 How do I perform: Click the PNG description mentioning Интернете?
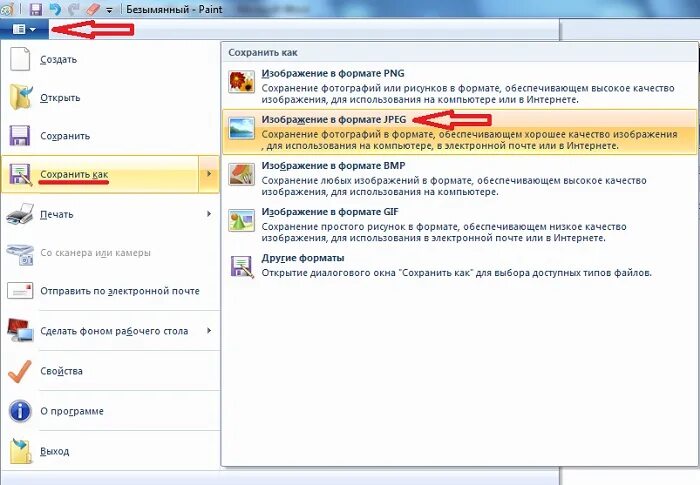coord(468,94)
